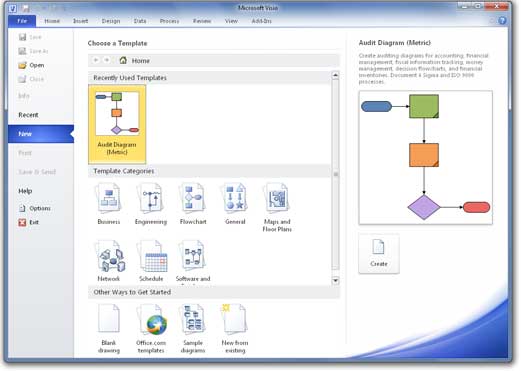Click the Visio icon in title bar
The height and width of the screenshot is (371, 521).
[12, 8]
